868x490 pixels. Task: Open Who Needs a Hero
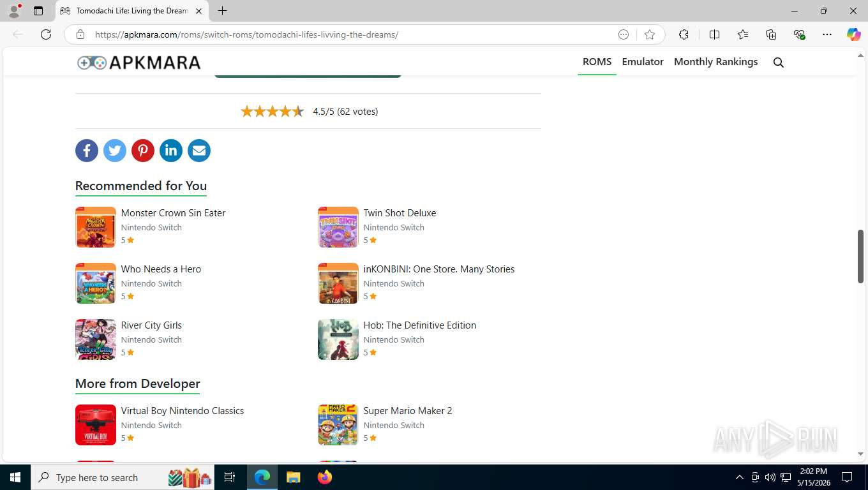(x=161, y=269)
